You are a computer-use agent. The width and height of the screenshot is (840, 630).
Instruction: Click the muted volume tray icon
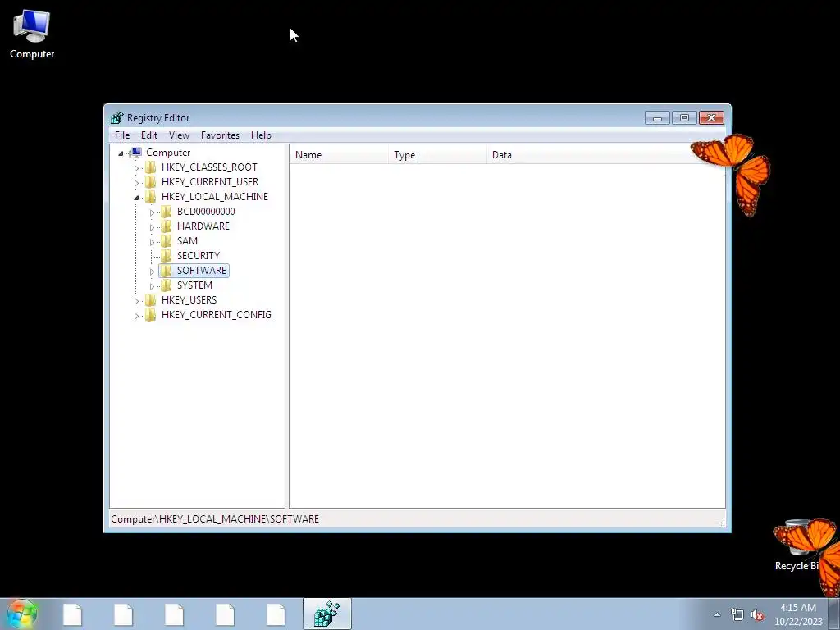757,615
